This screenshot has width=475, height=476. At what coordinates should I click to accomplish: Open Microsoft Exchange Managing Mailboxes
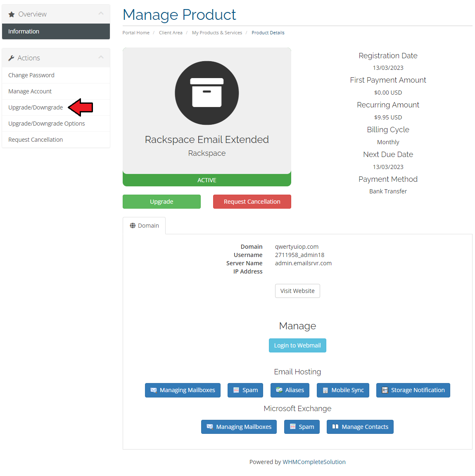pyautogui.click(x=239, y=427)
